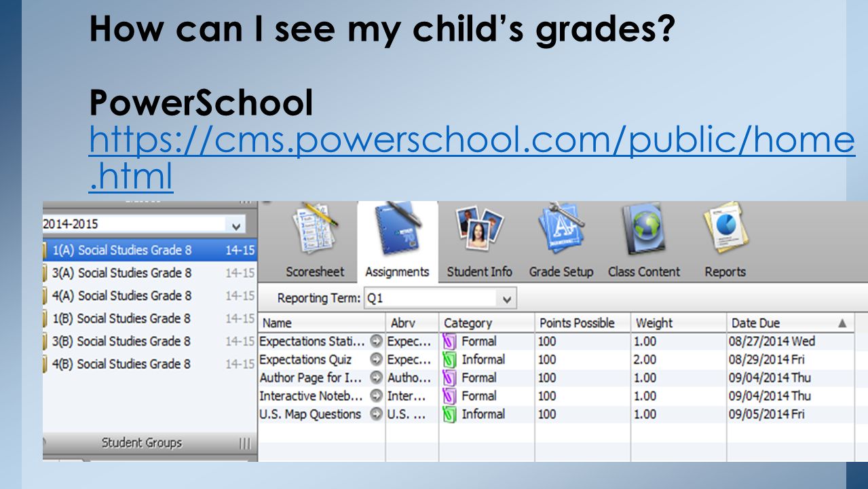Click arrow icon beside Expectations Station assignment
Image resolution: width=868 pixels, height=489 pixels.
point(377,342)
